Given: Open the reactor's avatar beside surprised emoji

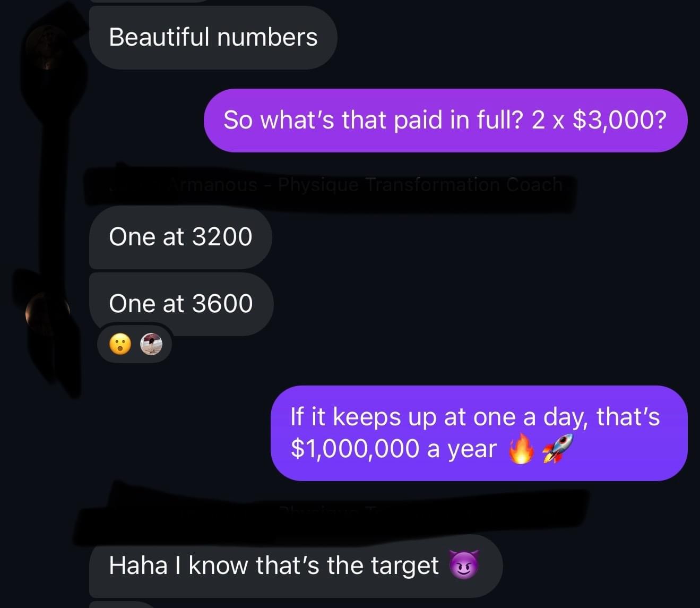Looking at the screenshot, I should click(151, 345).
